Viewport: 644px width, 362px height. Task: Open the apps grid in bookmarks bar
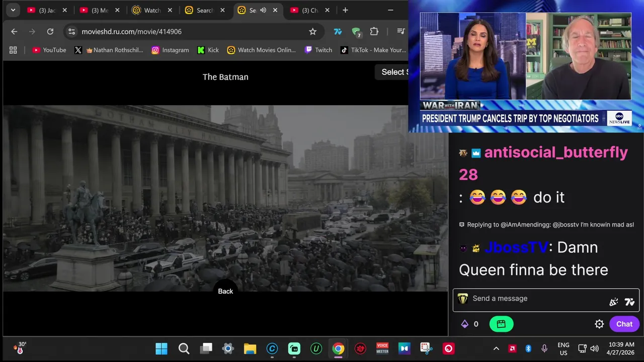point(13,50)
